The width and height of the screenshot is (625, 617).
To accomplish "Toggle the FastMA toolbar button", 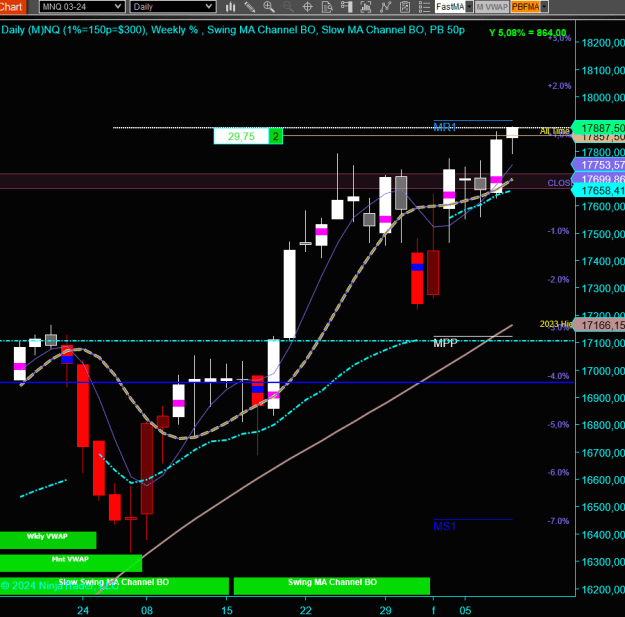I will [450, 7].
